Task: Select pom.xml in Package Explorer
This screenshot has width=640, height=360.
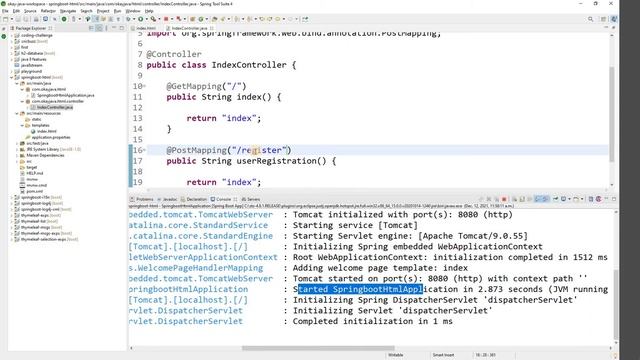Action: 35,191
